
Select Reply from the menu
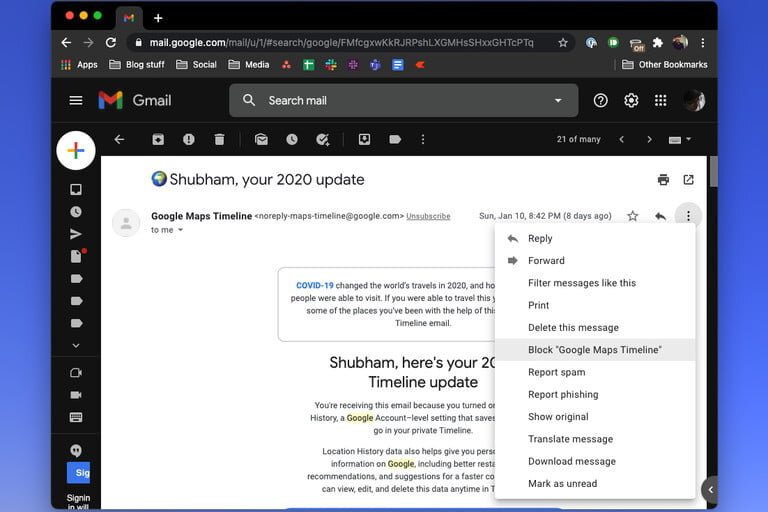[595, 239]
